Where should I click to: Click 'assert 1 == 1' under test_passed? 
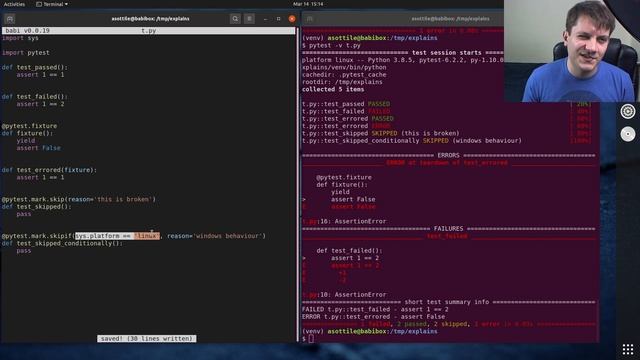pyautogui.click(x=40, y=75)
